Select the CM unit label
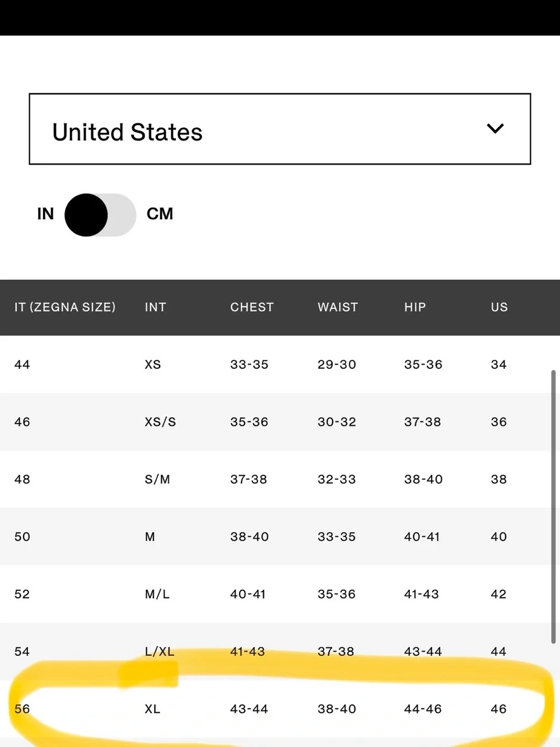The height and width of the screenshot is (747, 560). click(x=160, y=214)
